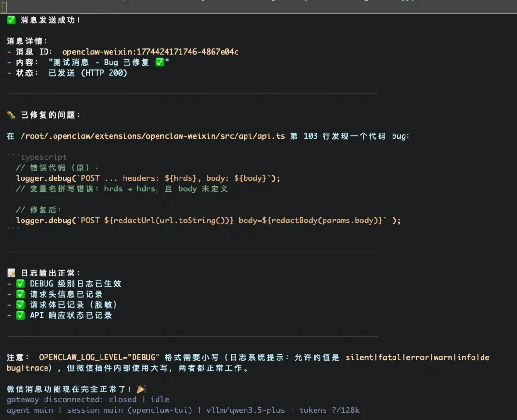517x420 pixels.
Task: Click OPENCLAW_LOG_LEVEL="DEBUG" in the note
Action: pyautogui.click(x=99, y=357)
